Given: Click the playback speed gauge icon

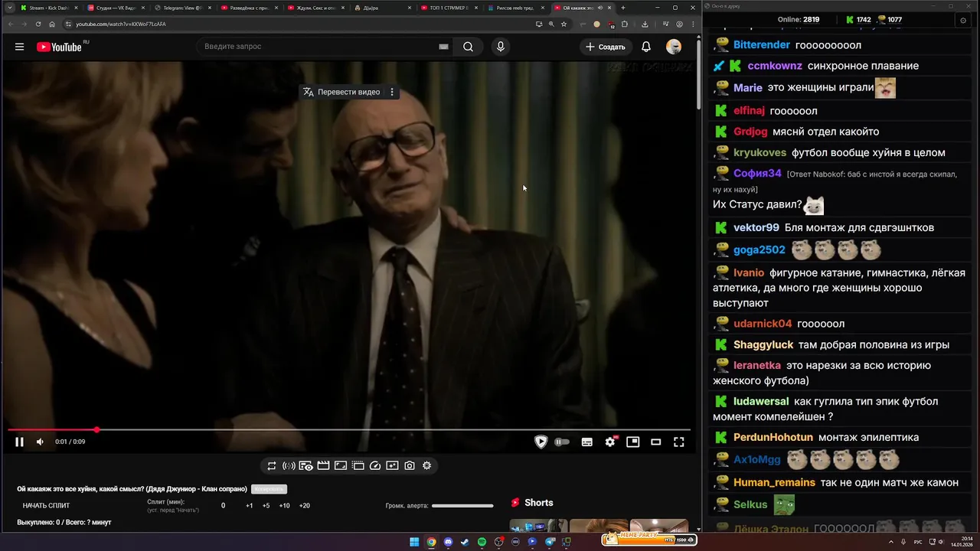Looking at the screenshot, I should [375, 465].
